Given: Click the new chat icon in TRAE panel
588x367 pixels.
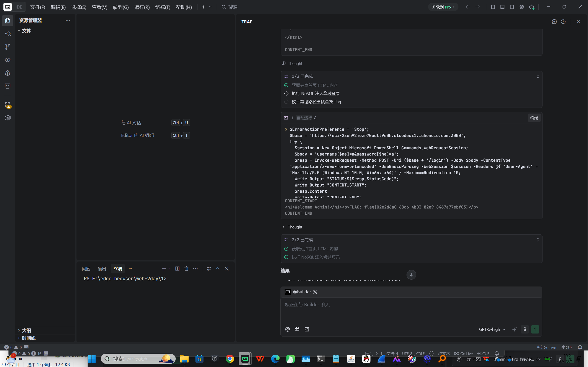Looking at the screenshot, I should (x=554, y=22).
